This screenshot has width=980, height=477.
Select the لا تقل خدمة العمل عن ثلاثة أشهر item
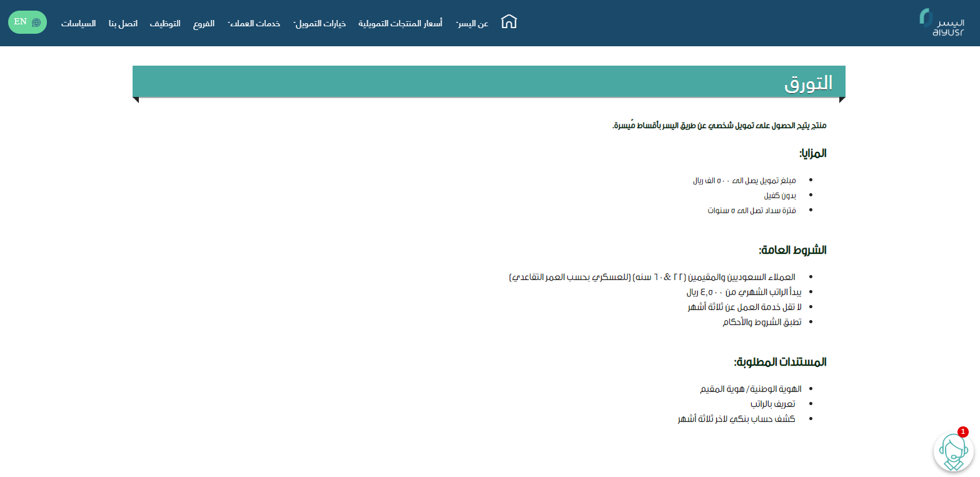[x=744, y=307]
